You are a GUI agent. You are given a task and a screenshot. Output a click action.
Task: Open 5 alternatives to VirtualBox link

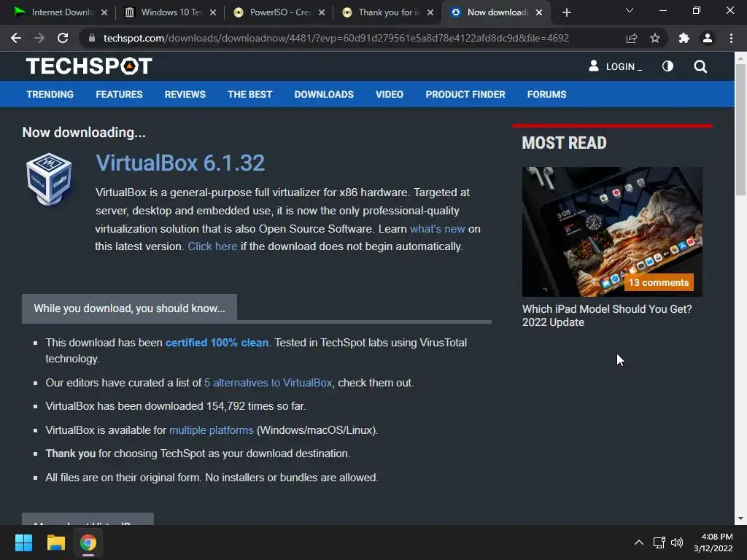[268, 382]
